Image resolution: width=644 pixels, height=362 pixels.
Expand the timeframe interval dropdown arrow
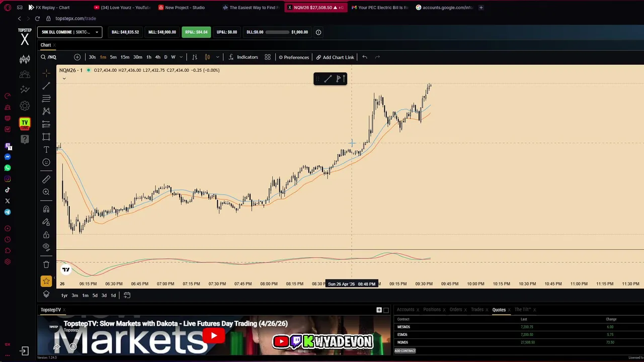[181, 57]
